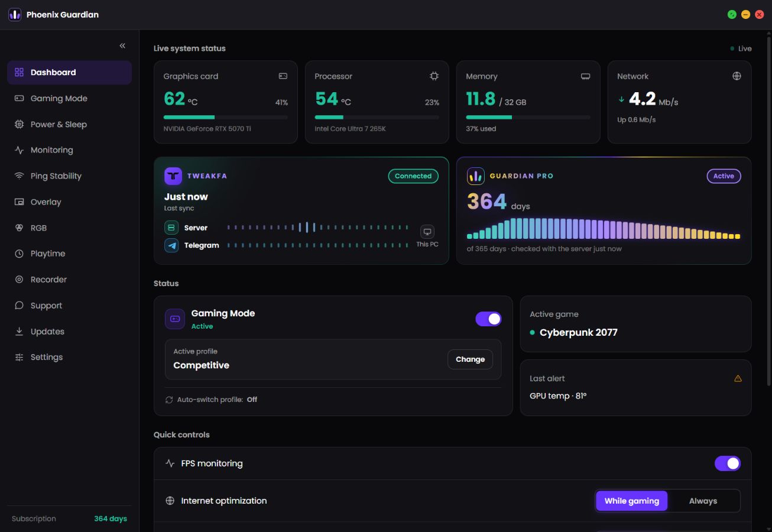Click the Last alert warning triangle
This screenshot has height=532, width=772.
pos(738,378)
